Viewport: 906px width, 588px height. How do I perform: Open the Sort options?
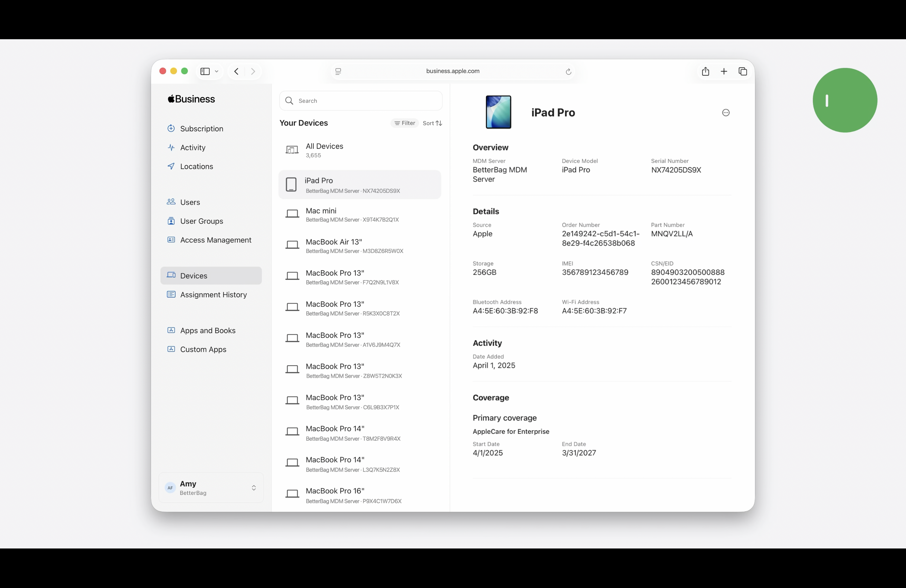coord(432,123)
